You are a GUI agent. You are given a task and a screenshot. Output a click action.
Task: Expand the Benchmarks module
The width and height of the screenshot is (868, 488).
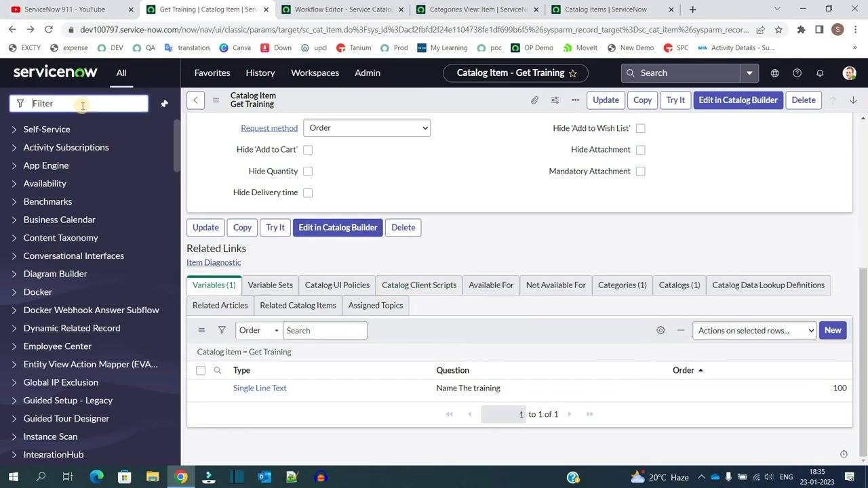(x=47, y=202)
